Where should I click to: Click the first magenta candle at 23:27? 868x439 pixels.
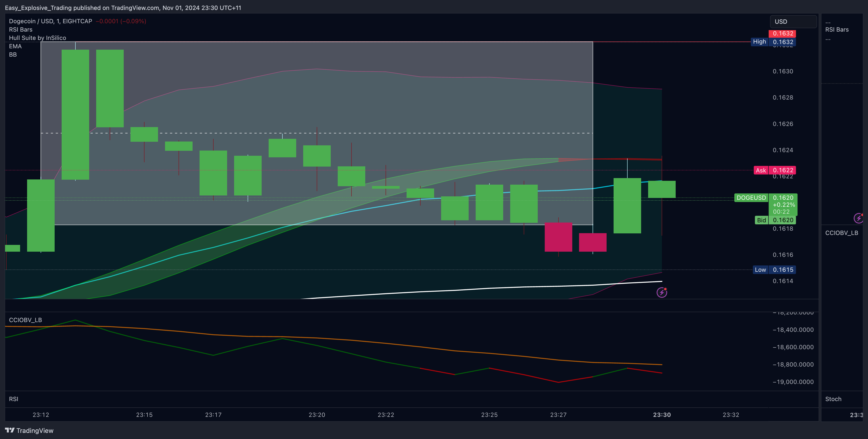(x=558, y=237)
